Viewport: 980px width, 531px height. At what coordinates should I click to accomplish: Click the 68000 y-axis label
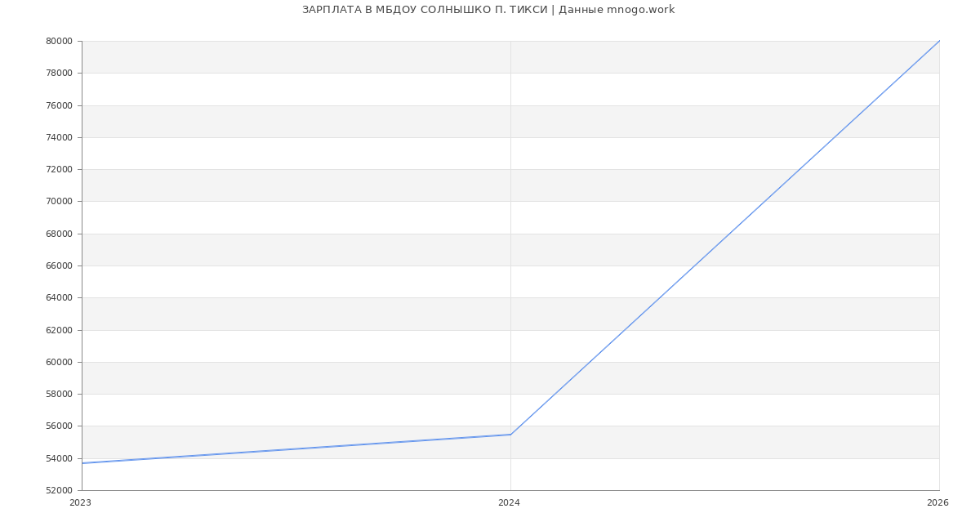[x=59, y=234]
